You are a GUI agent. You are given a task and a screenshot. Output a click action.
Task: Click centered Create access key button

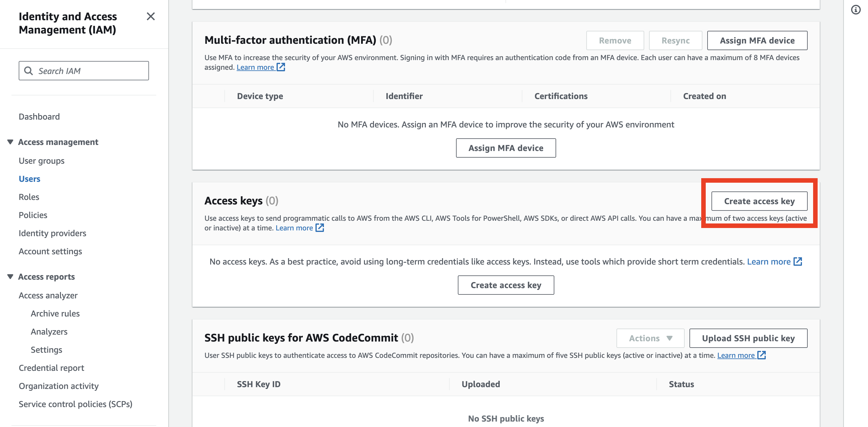[505, 285]
